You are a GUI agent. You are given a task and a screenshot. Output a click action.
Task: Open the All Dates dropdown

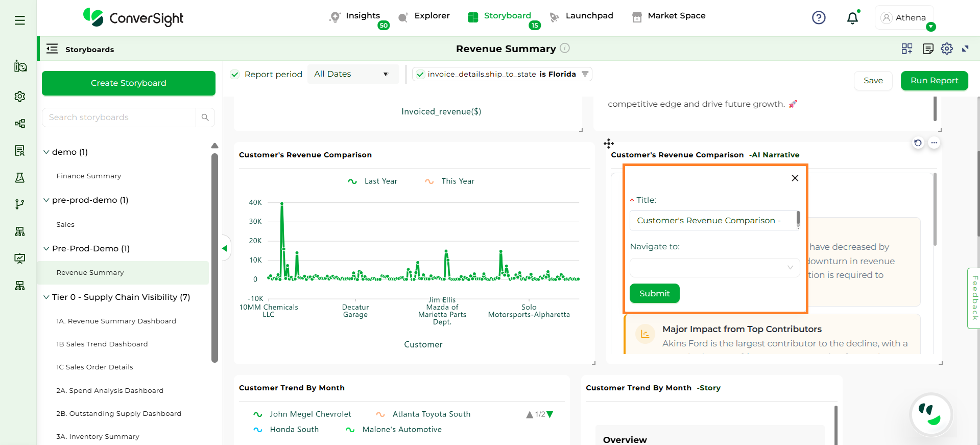[351, 74]
